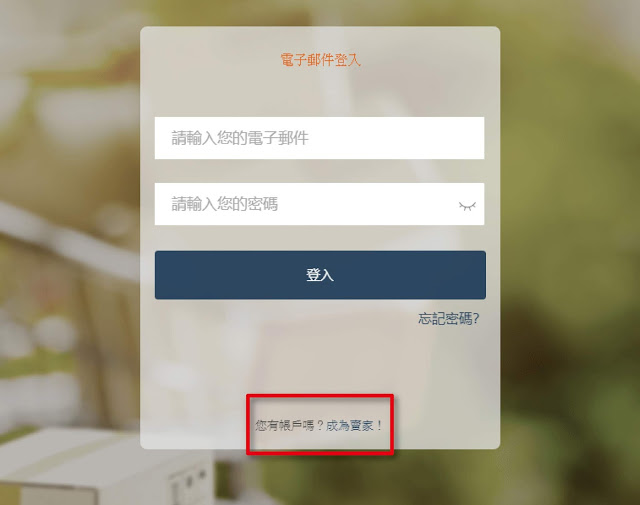Start seller registration via 成為賣家
This screenshot has height=505, width=640.
(355, 425)
